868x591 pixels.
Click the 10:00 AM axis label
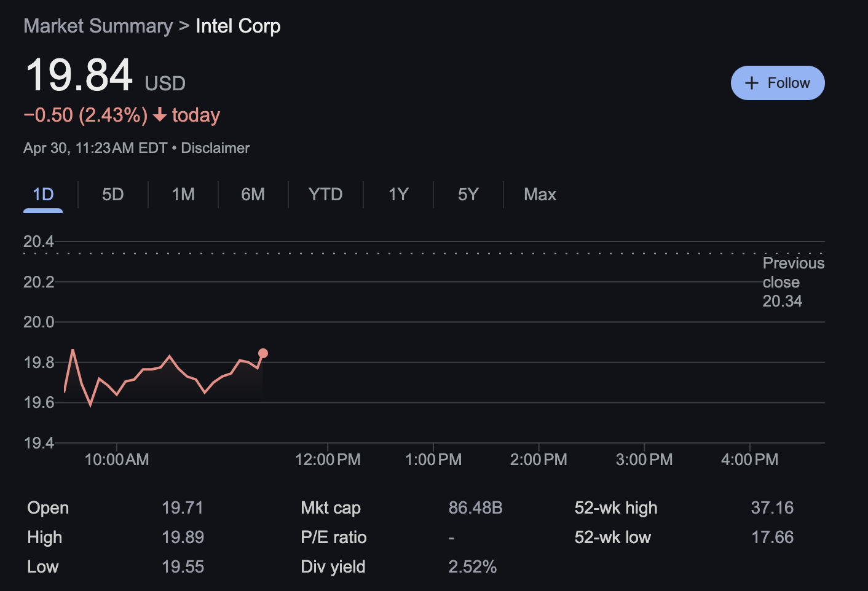tap(117, 460)
